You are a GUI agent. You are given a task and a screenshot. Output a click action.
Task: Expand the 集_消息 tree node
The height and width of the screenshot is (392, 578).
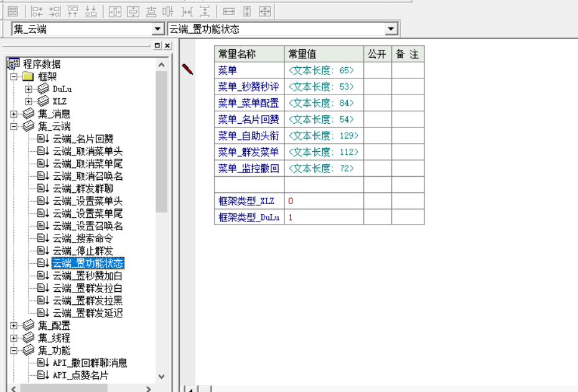click(14, 114)
